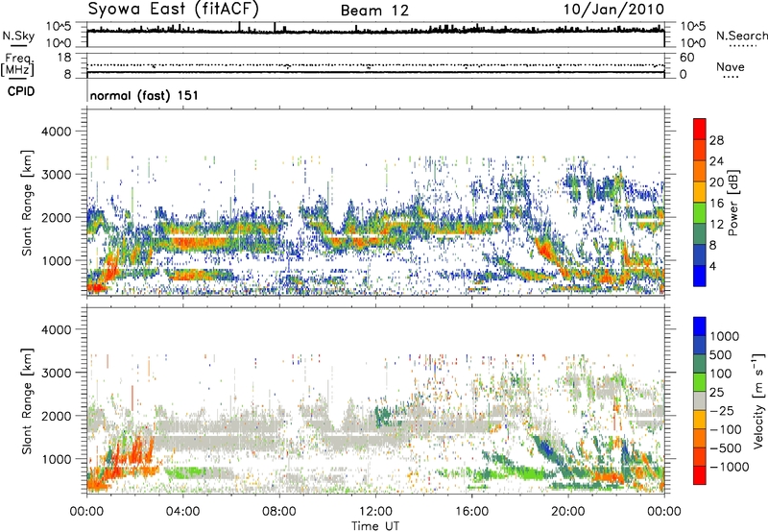Viewport: 768px width, 532px height.
Task: Click the "-500" label on the velocity colorbar
Action: 726,448
